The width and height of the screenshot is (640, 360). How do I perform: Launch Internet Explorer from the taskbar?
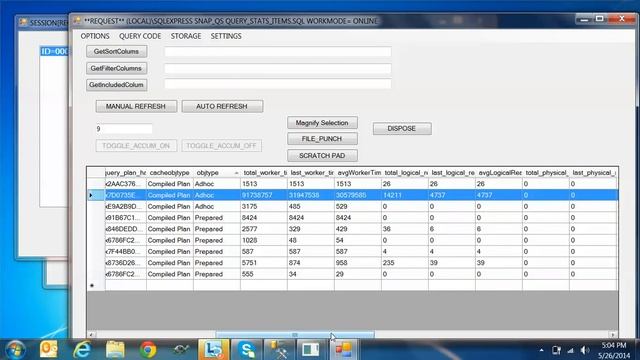coord(82,350)
